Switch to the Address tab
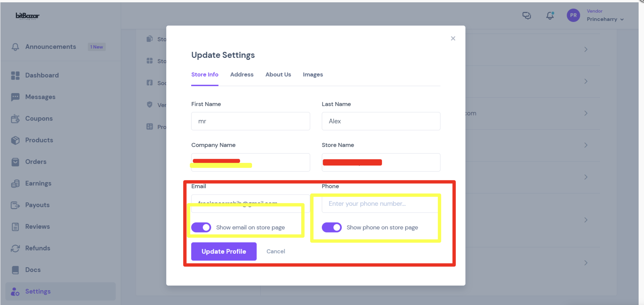The height and width of the screenshot is (305, 644). pyautogui.click(x=242, y=75)
